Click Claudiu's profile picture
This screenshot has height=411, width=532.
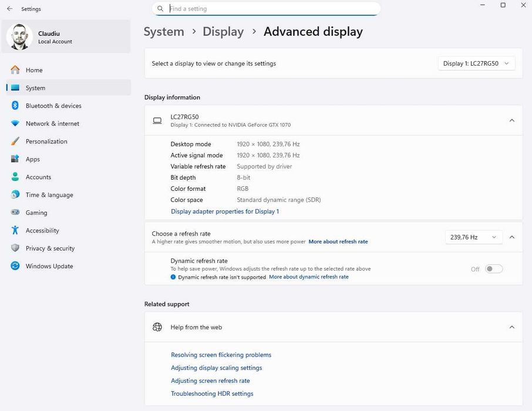[x=19, y=36]
